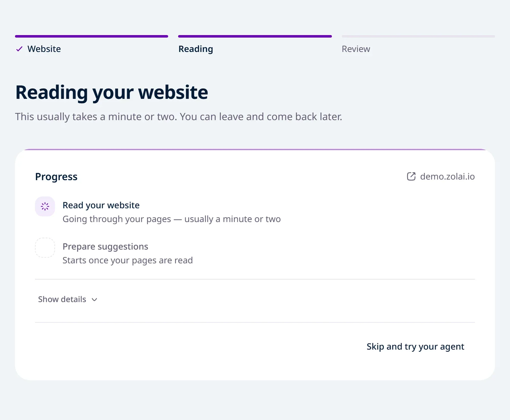Click the Prepare suggestions step title

pos(105,247)
